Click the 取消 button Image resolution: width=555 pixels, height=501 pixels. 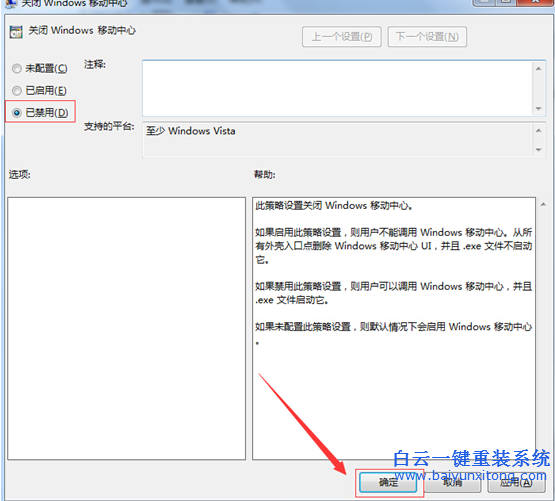tap(452, 482)
